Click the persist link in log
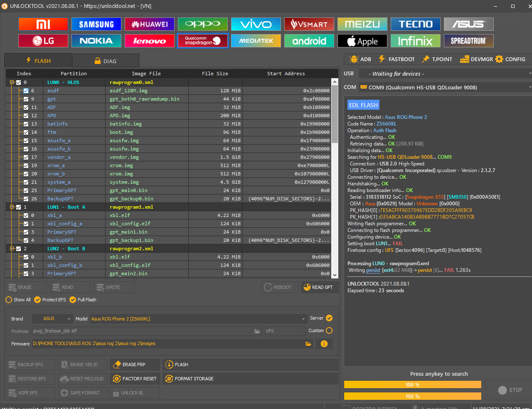Image resolution: width=532 pixels, height=409 pixels. 373,270
